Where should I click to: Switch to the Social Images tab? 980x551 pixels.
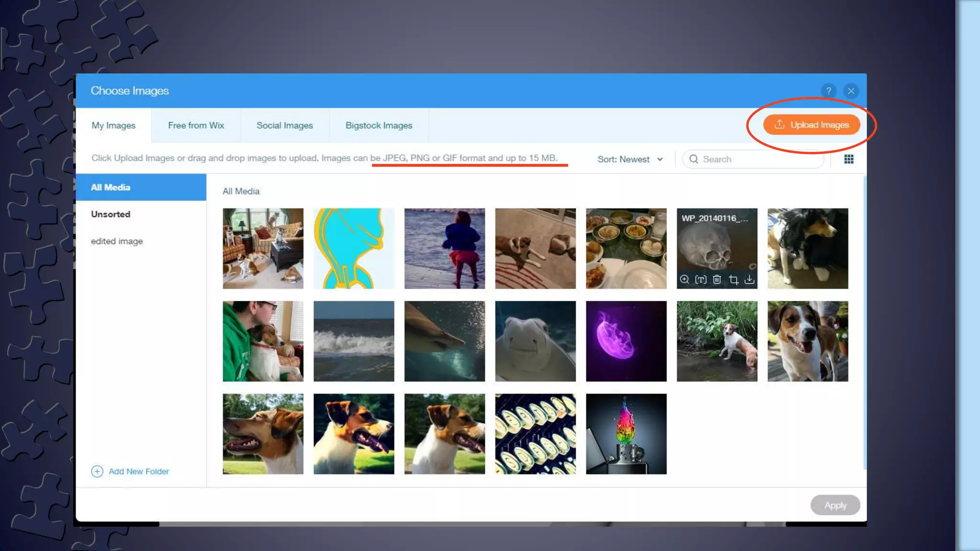(x=285, y=125)
